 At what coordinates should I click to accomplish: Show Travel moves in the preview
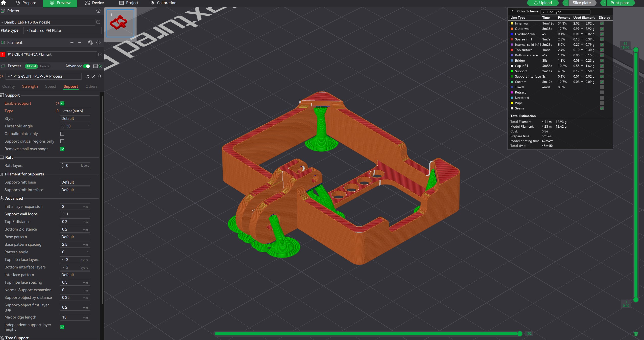[602, 87]
